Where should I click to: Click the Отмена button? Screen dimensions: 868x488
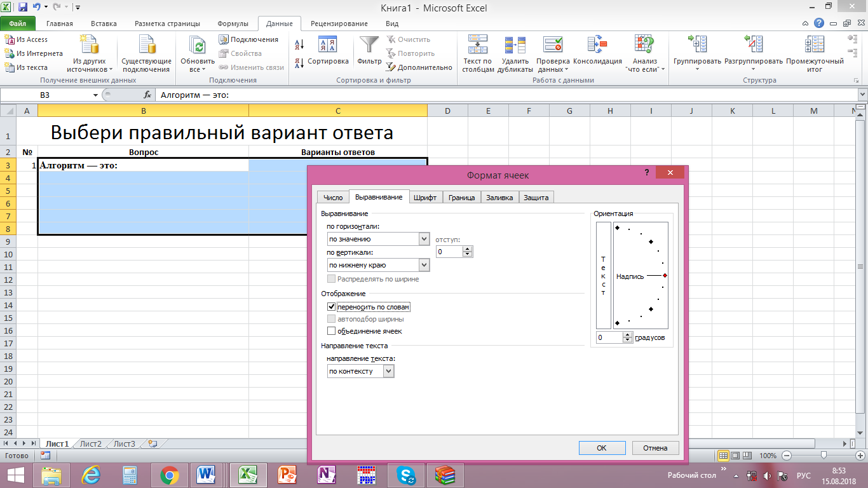tap(655, 448)
